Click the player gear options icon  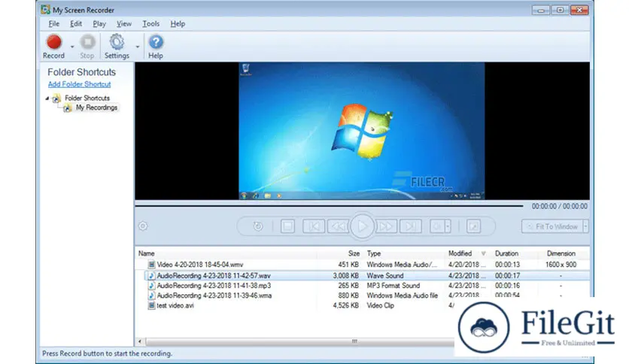click(x=143, y=226)
